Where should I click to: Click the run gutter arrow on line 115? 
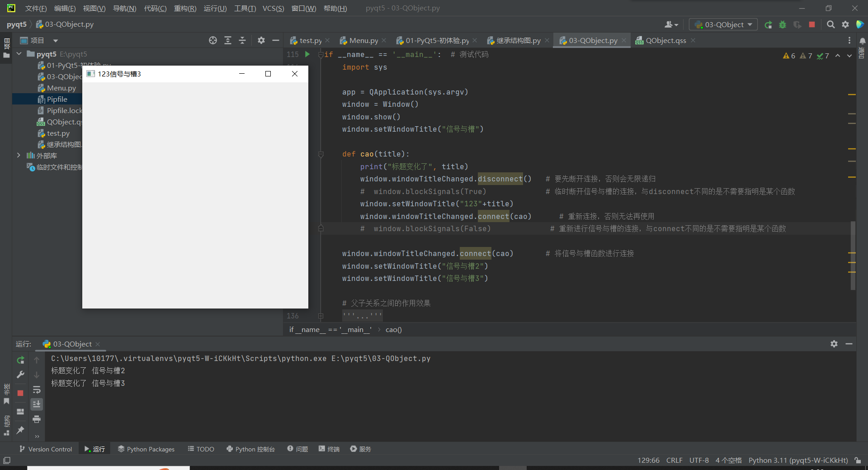coord(307,54)
